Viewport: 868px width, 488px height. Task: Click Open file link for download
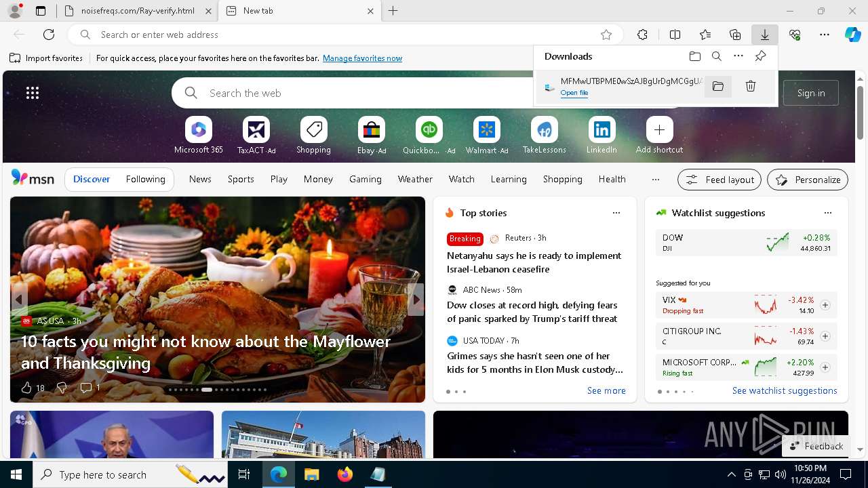[574, 93]
